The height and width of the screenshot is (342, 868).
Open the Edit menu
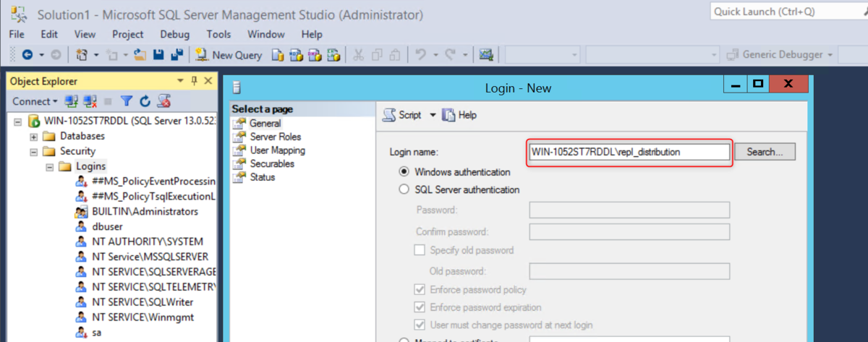tap(49, 34)
